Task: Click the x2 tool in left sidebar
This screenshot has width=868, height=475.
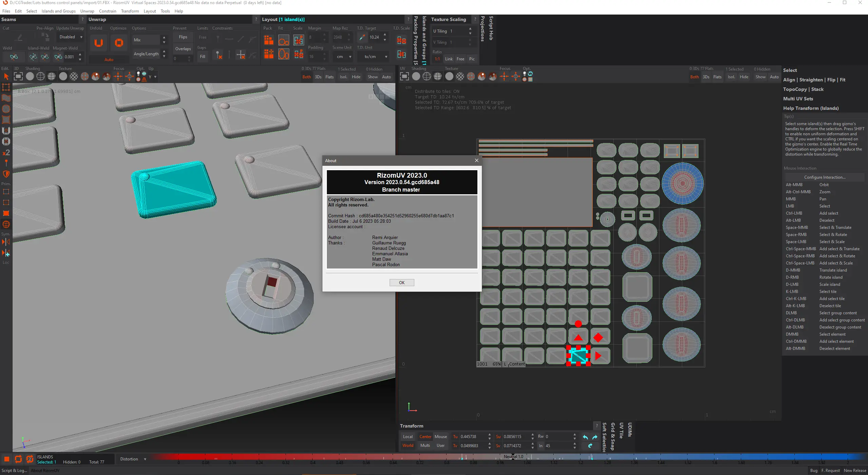Action: pos(6,153)
